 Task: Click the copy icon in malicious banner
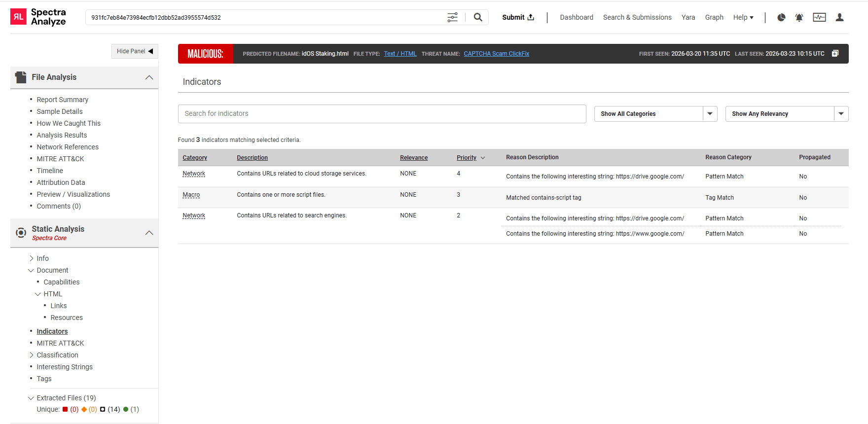click(x=835, y=53)
